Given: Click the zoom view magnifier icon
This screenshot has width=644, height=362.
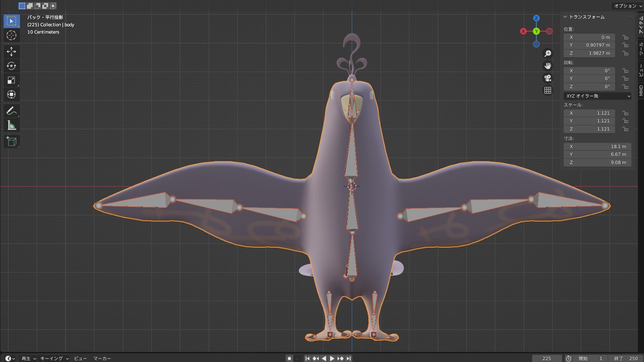Looking at the screenshot, I should (x=548, y=53).
